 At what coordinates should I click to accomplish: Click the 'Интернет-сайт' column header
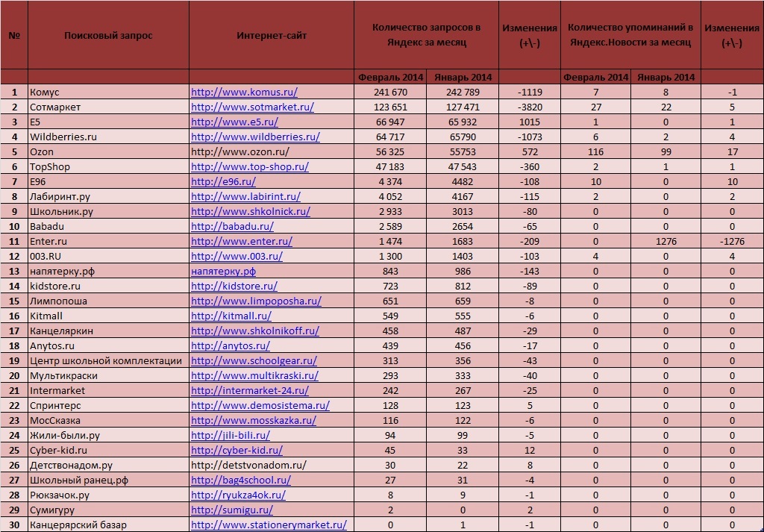click(x=272, y=36)
